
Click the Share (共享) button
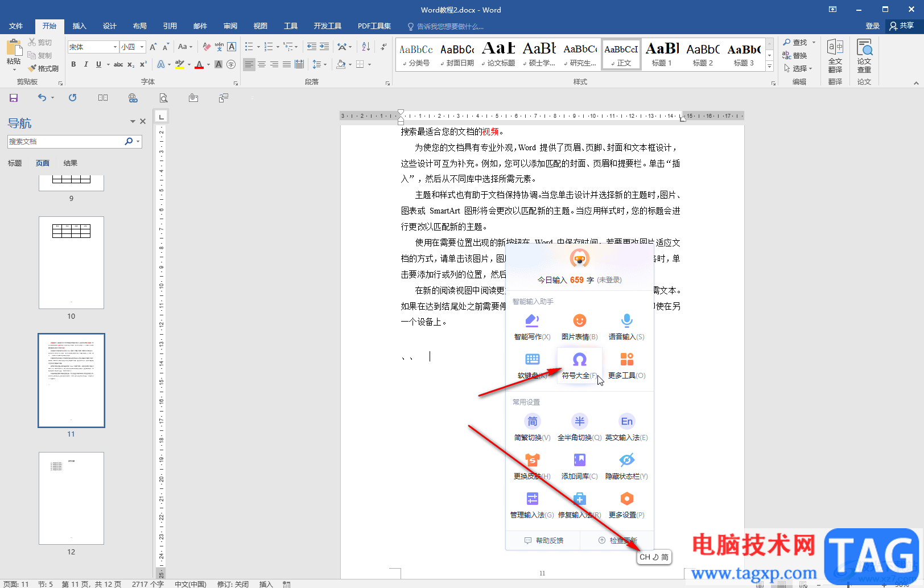click(x=902, y=26)
